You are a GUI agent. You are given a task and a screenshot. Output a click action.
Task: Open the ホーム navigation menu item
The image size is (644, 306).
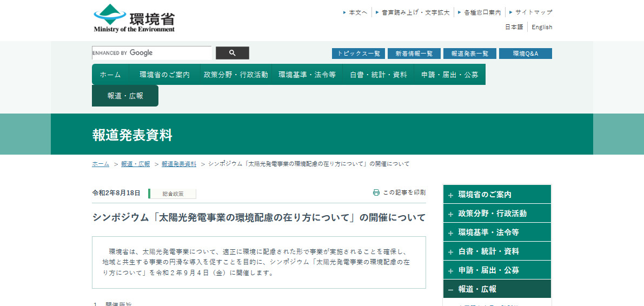(110, 75)
